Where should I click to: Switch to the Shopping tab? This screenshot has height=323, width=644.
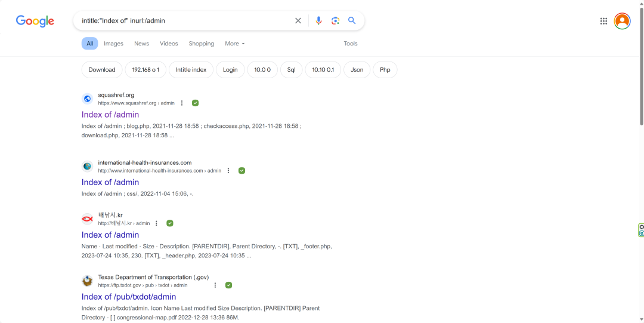click(x=202, y=44)
